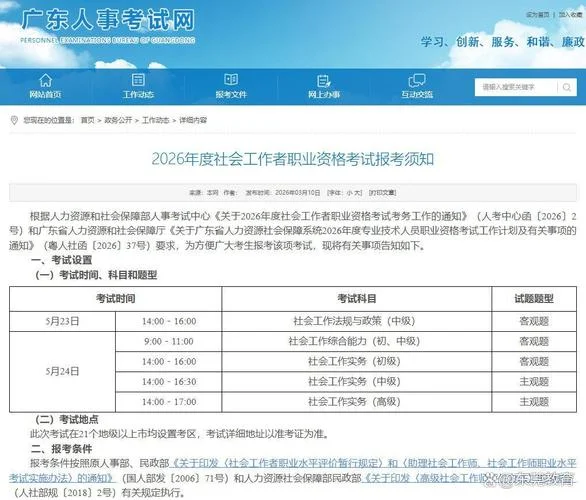Viewport: 586px width, 500px height.
Task: Click the 设为首页 link at top right
Action: click(x=537, y=15)
